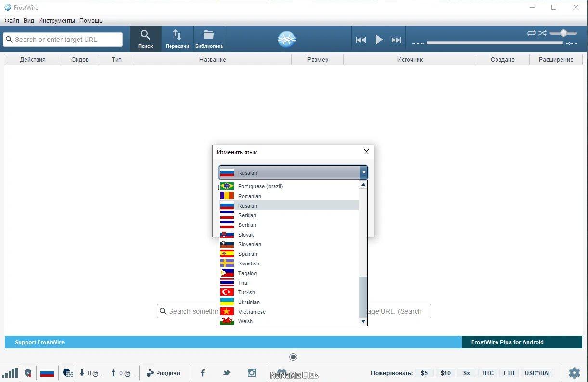
Task: Click the $x custom donation button
Action: [467, 373]
